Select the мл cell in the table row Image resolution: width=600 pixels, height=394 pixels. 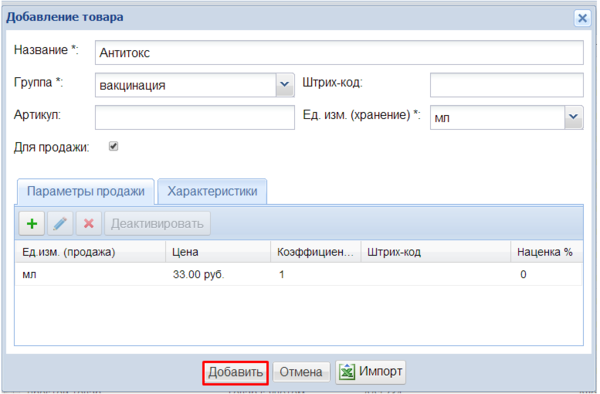pyautogui.click(x=90, y=274)
